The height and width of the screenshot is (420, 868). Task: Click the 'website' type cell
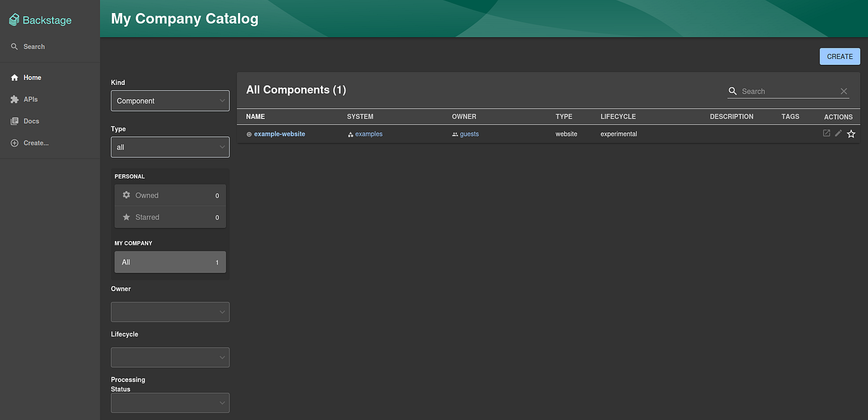(x=566, y=134)
